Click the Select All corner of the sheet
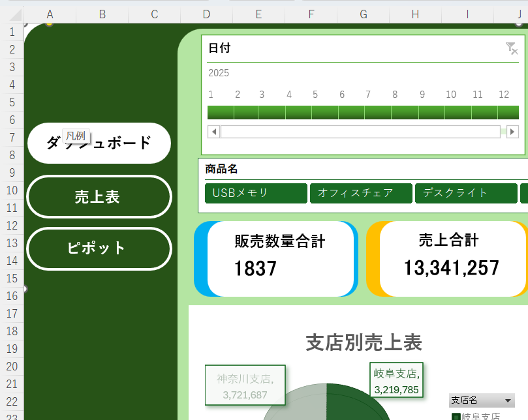 (x=12, y=14)
